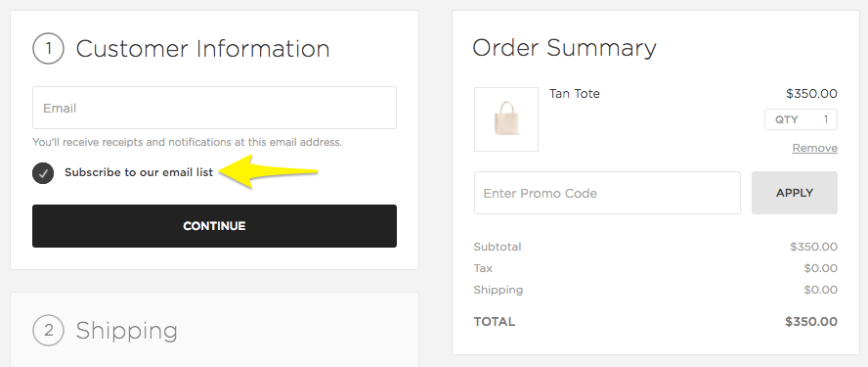This screenshot has height=367, width=868.
Task: Select the Tan Tote product thumbnail
Action: tap(506, 119)
